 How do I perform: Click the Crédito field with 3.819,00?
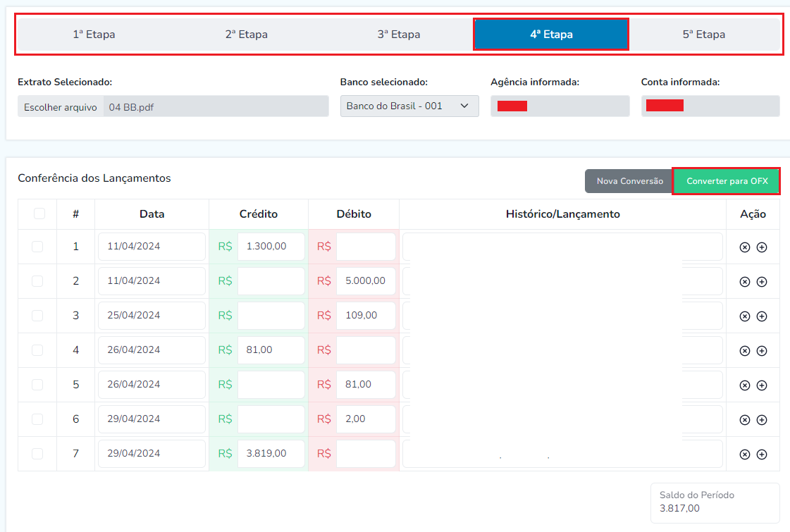point(271,453)
